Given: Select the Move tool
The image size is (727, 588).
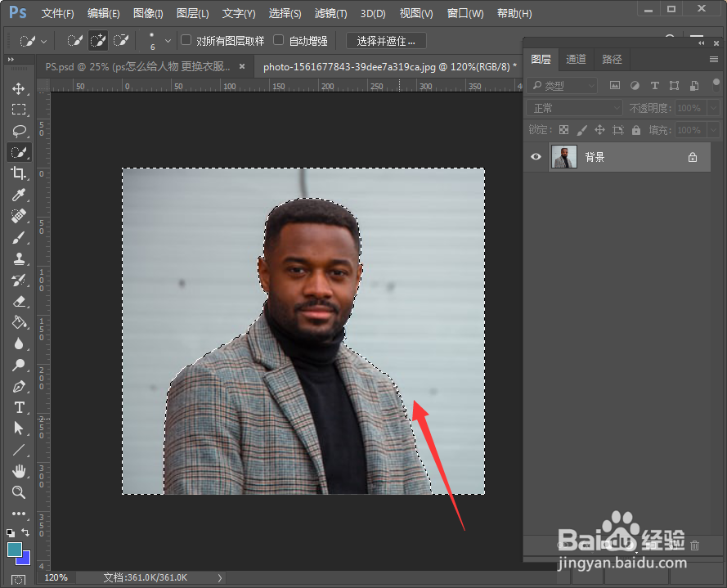Looking at the screenshot, I should pos(19,88).
